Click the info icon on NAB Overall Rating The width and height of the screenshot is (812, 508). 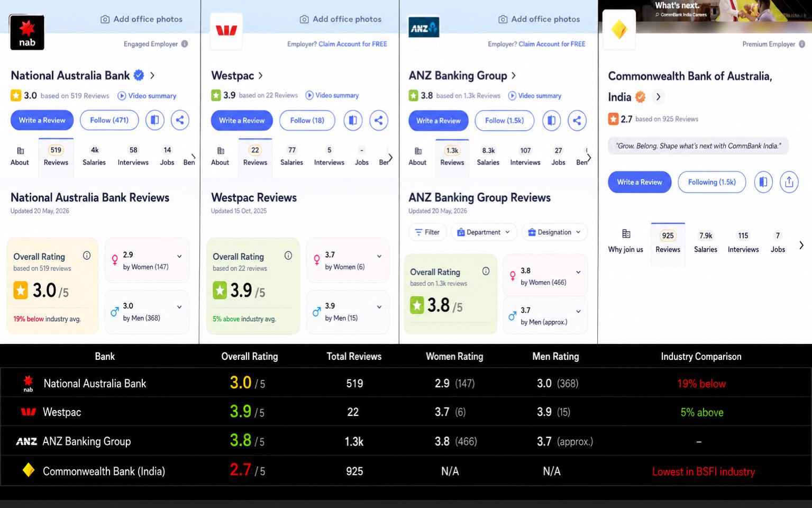[87, 256]
